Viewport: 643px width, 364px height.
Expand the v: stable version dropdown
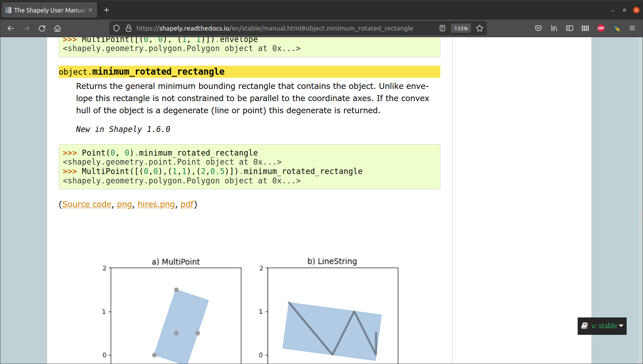(602, 326)
